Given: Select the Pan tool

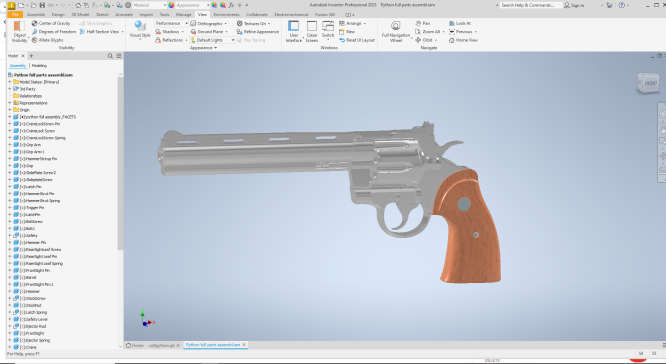Looking at the screenshot, I should pos(423,23).
